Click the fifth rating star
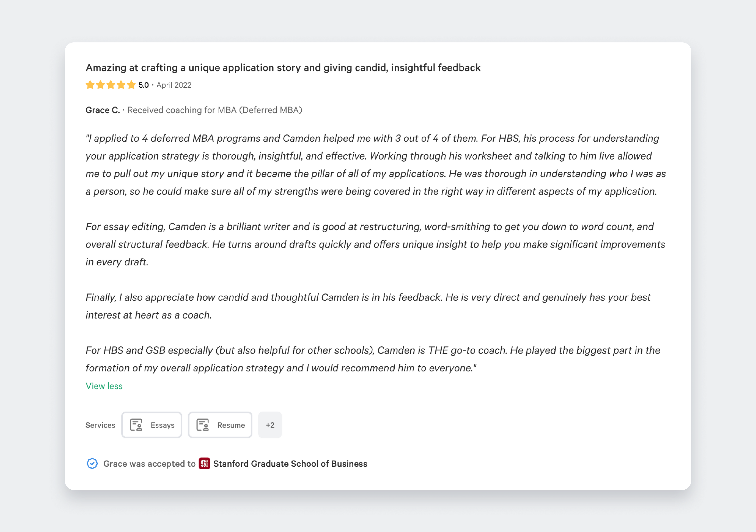 (x=131, y=85)
